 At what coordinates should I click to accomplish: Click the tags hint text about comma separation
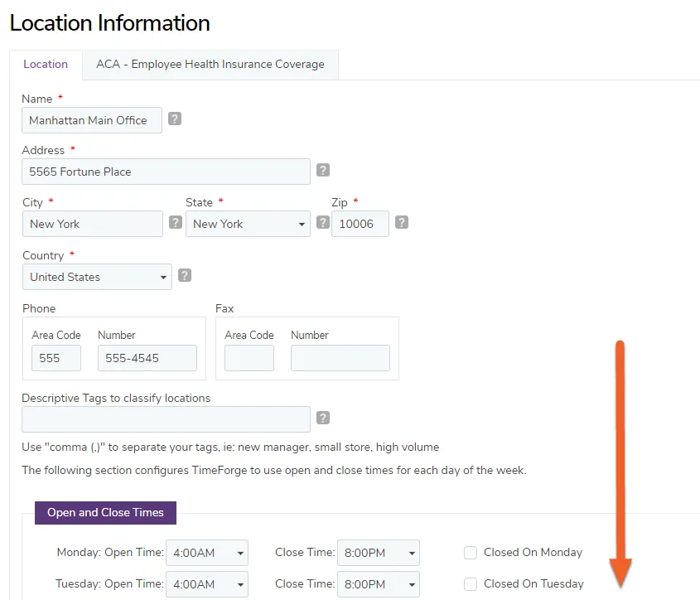coord(230,448)
